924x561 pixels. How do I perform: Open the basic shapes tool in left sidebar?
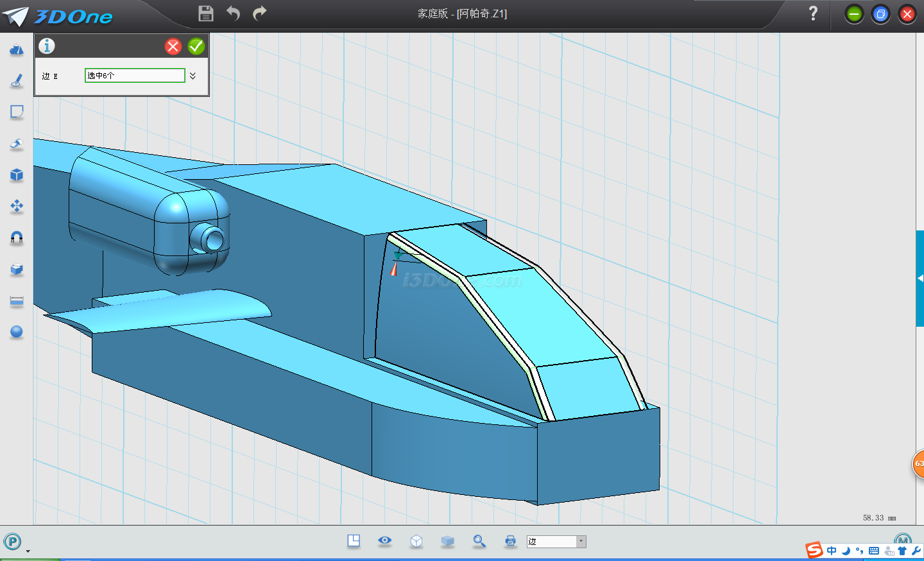(x=17, y=50)
